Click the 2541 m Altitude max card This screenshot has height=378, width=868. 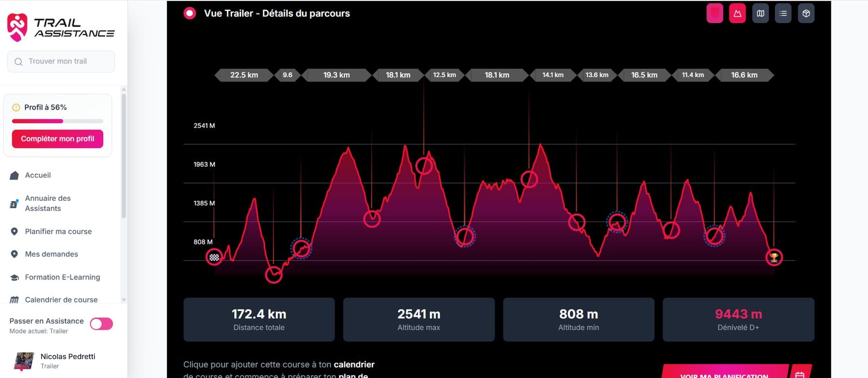419,320
